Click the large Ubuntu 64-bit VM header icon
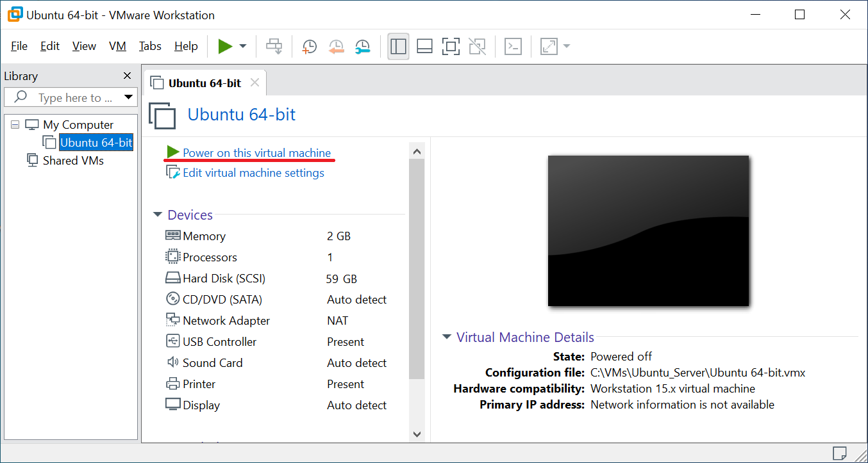This screenshot has width=868, height=463. 162,117
